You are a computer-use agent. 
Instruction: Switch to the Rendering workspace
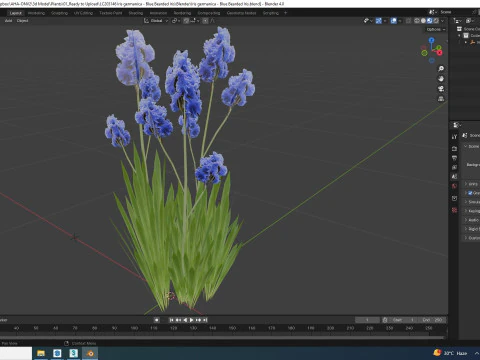pos(182,13)
